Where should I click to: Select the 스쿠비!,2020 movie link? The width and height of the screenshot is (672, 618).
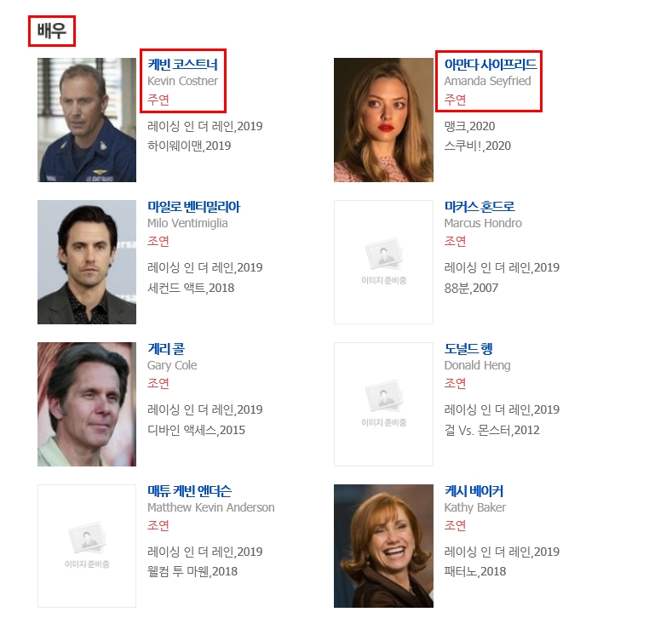click(477, 146)
